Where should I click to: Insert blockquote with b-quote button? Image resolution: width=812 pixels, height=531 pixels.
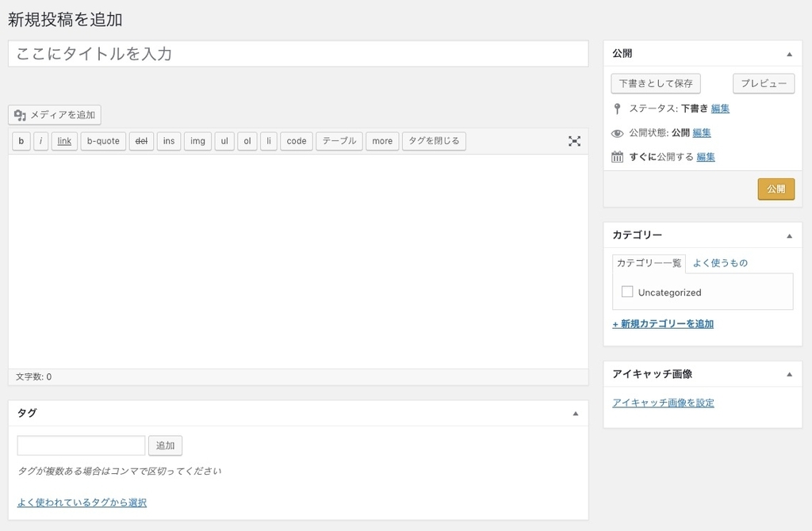(103, 141)
